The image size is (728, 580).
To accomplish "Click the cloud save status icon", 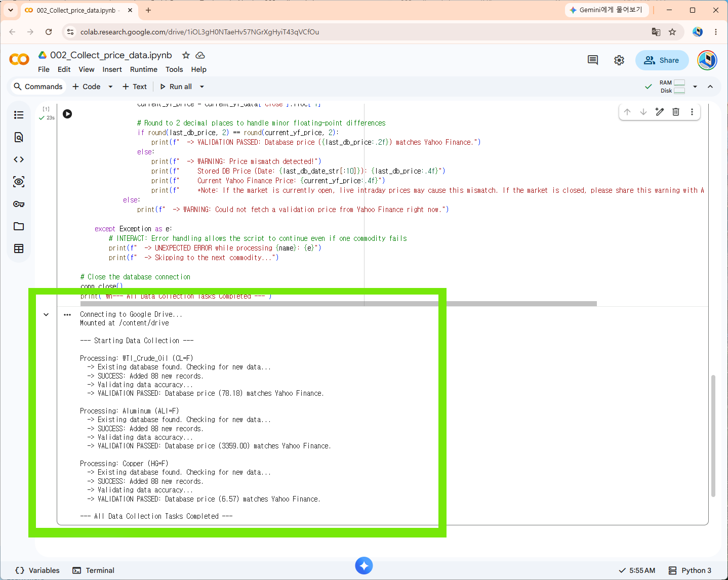I will coord(200,55).
